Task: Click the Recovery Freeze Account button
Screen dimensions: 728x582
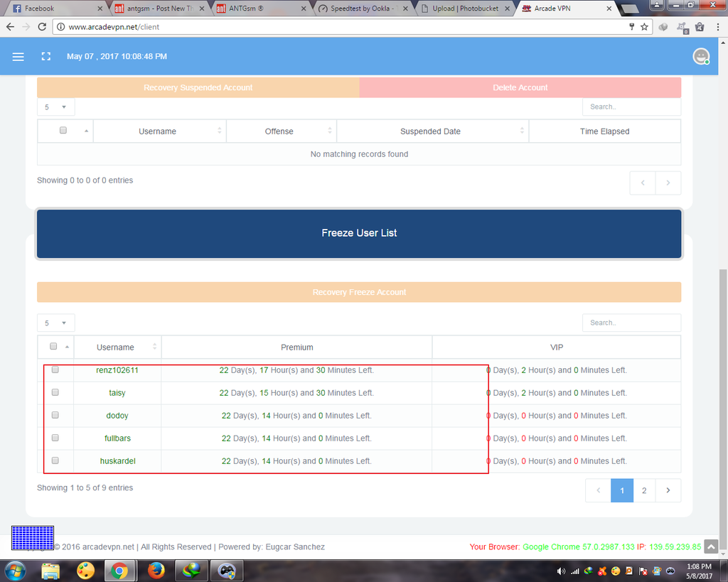Action: (x=359, y=292)
